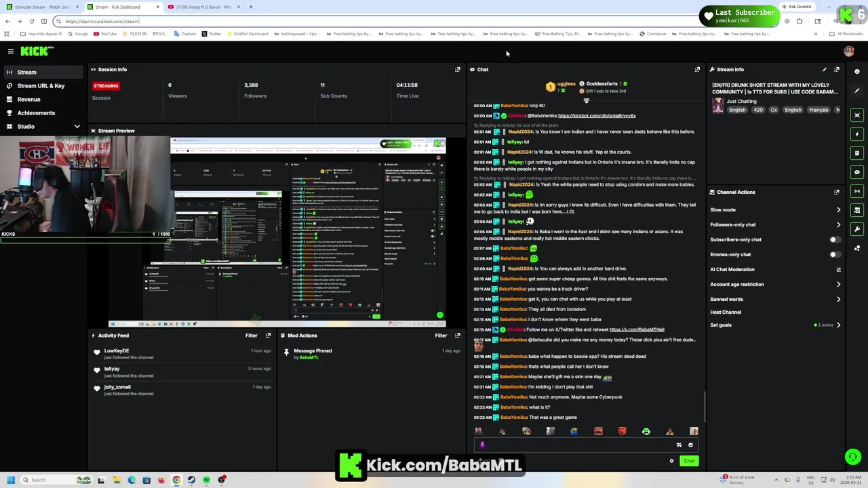
Task: Edit stream info with the pencil icon
Action: click(824, 69)
